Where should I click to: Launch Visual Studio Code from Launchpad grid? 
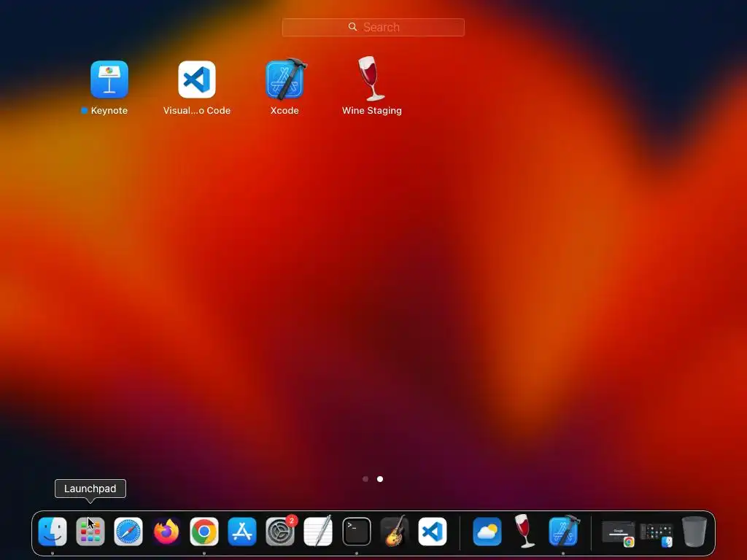(197, 79)
